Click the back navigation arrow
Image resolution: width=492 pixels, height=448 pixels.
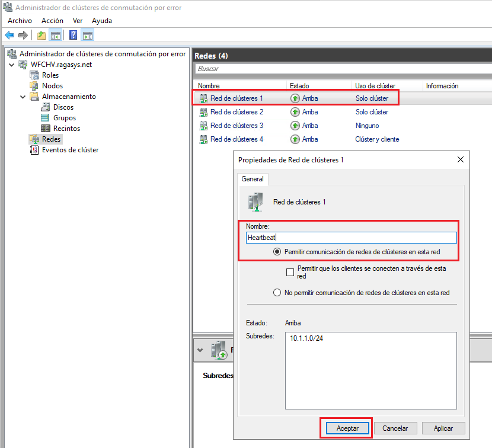(x=9, y=35)
